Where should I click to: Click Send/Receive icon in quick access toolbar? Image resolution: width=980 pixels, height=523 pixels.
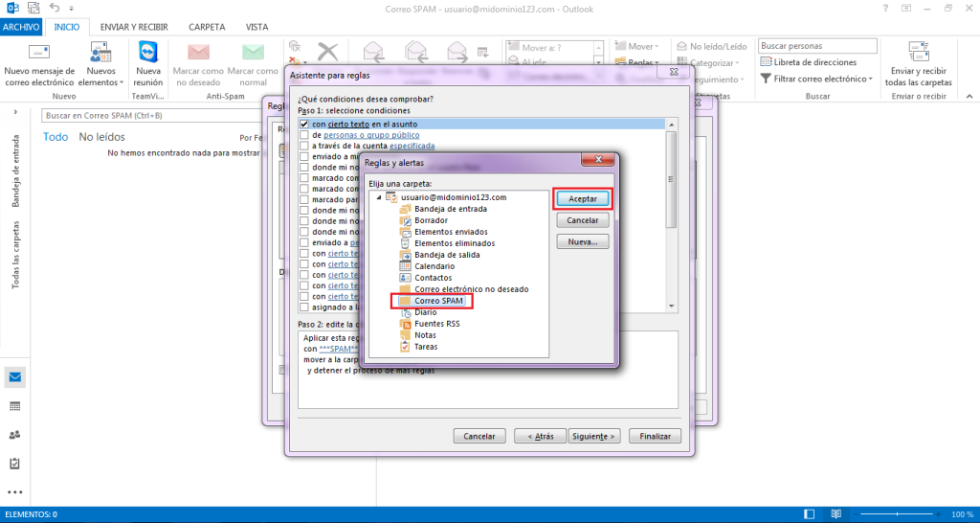(x=34, y=9)
